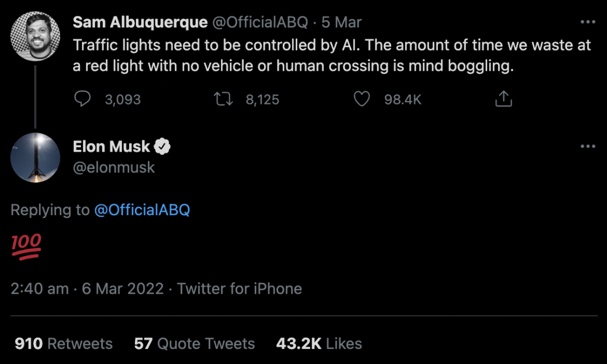View the 43.2K Likes list
Viewport: 607px width, 364px height.
[319, 344]
